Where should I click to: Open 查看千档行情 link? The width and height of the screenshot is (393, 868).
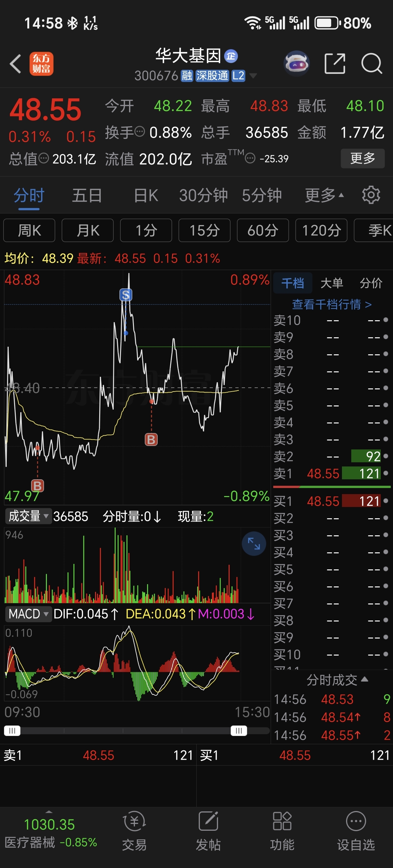(x=332, y=304)
